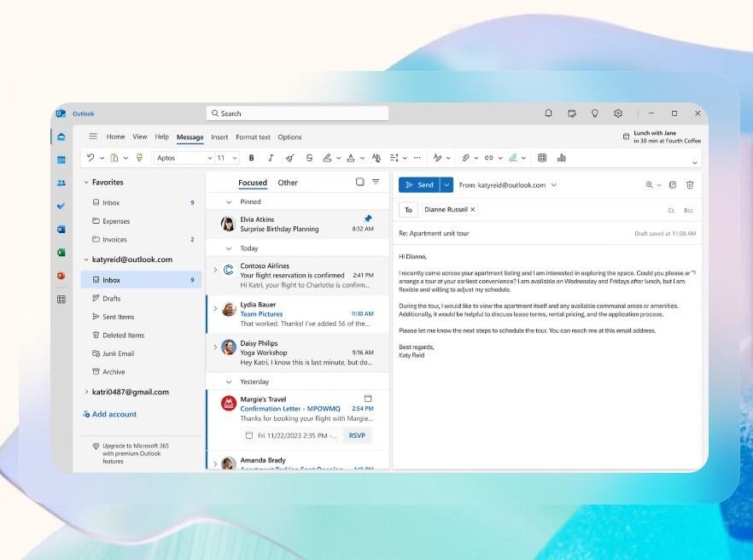
Task: Open the font name dropdown showing Aptos
Action: pyautogui.click(x=184, y=158)
